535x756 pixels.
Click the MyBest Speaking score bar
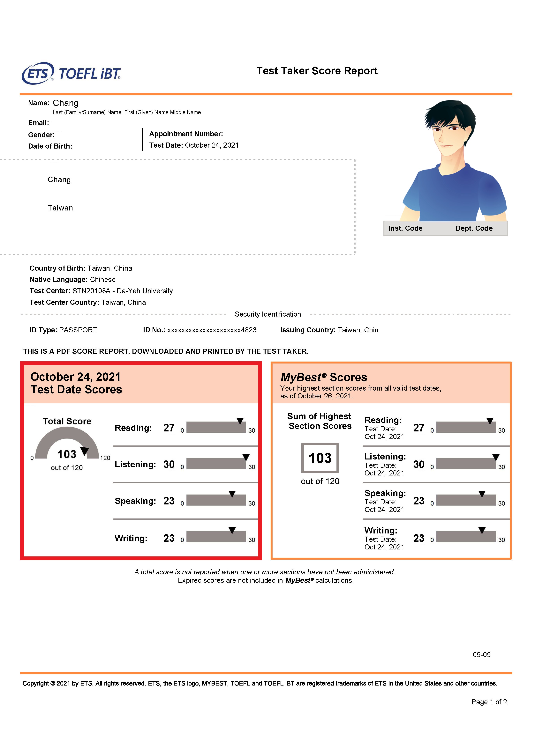coord(466,500)
